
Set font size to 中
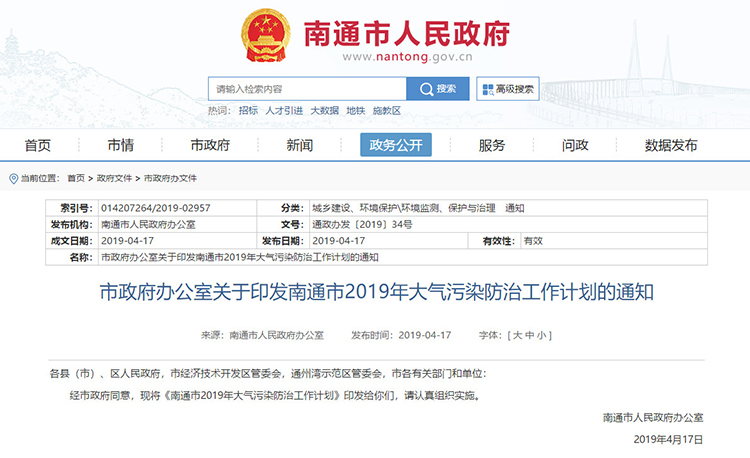click(529, 336)
